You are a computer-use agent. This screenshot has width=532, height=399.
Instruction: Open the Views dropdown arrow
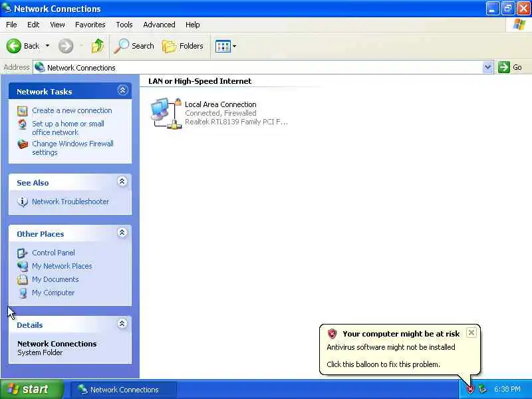click(x=235, y=46)
